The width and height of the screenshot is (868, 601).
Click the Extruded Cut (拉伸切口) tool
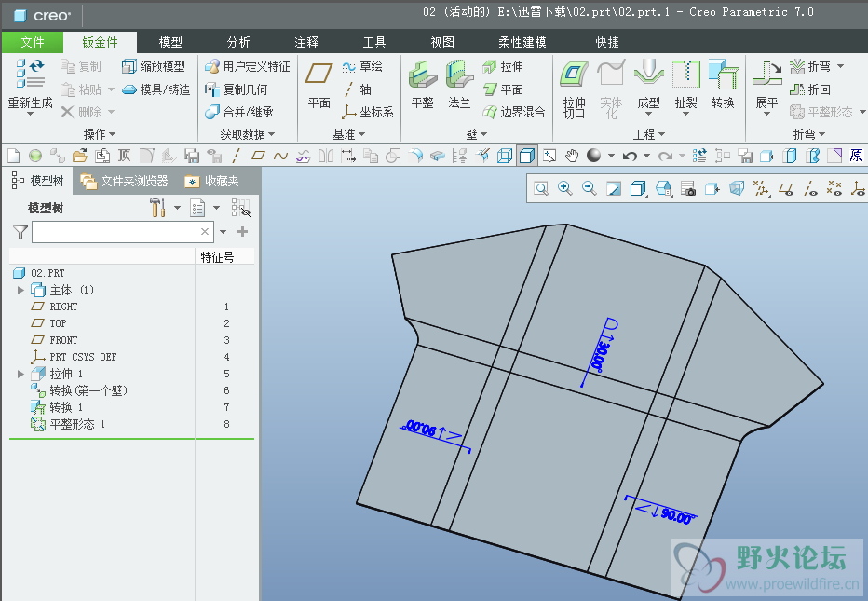(x=575, y=75)
